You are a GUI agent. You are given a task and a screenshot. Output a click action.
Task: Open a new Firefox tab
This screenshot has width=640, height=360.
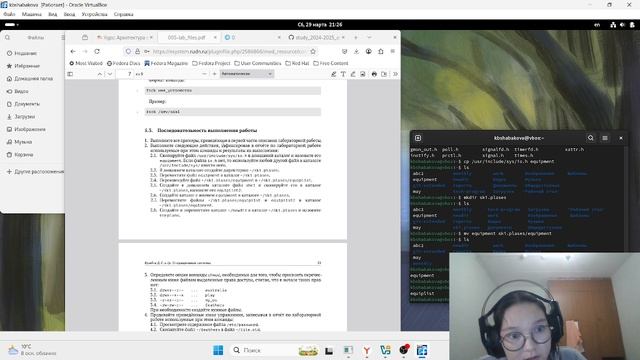click(356, 37)
